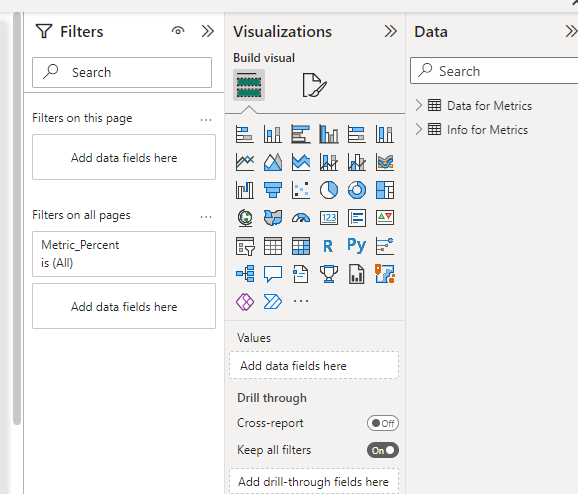This screenshot has height=494, width=578.
Task: Select the funnel chart visual
Action: tap(273, 190)
